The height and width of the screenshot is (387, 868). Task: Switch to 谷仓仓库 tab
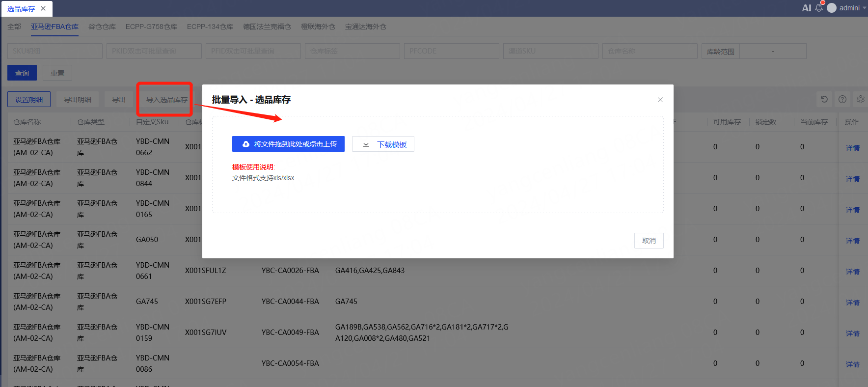click(x=102, y=27)
